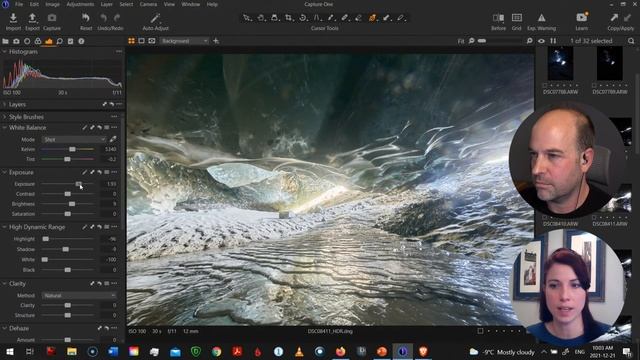Click the Export toolbar icon
The image size is (640, 360).
(x=32, y=18)
